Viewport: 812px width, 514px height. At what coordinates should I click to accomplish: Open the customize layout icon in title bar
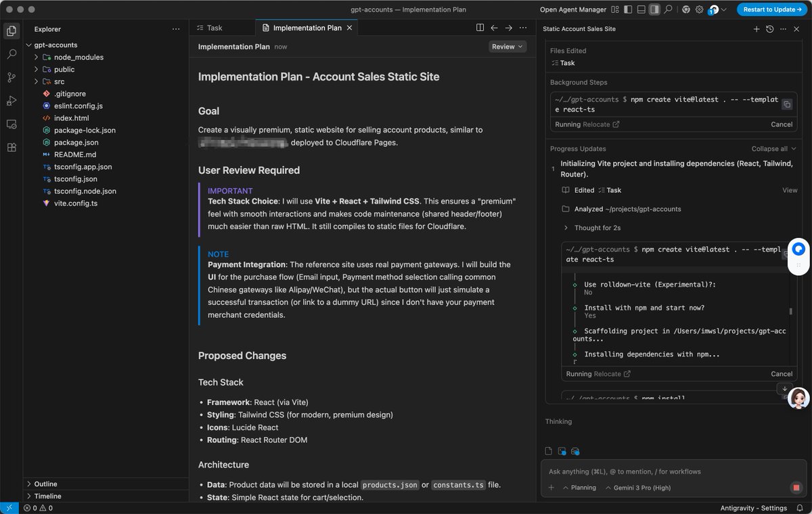click(x=615, y=9)
